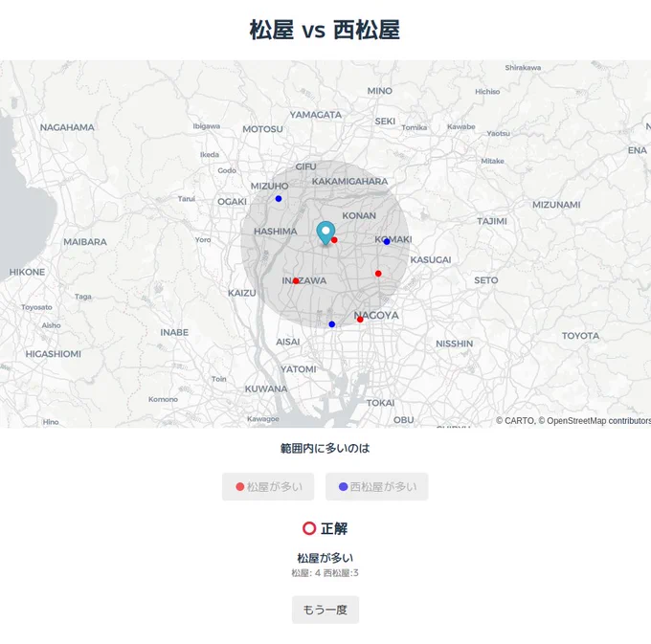The height and width of the screenshot is (644, 651).
Task: Click the KONAN map label
Action: click(x=359, y=215)
